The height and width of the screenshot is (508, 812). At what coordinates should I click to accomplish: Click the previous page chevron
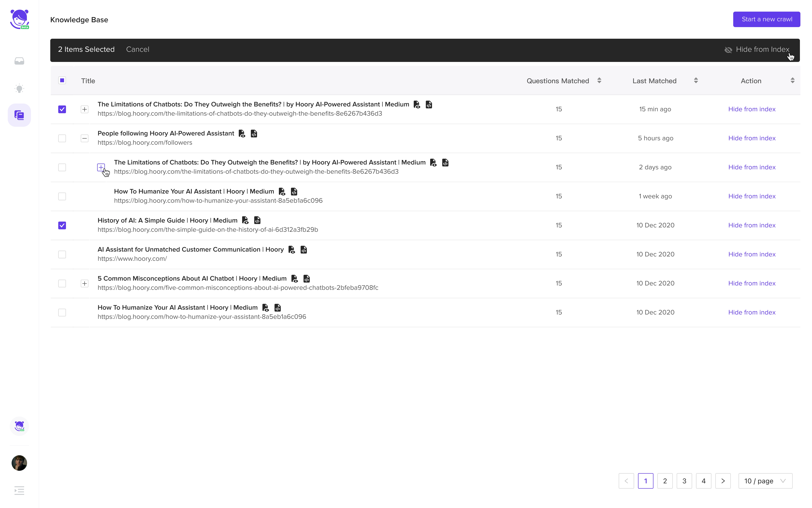point(626,481)
